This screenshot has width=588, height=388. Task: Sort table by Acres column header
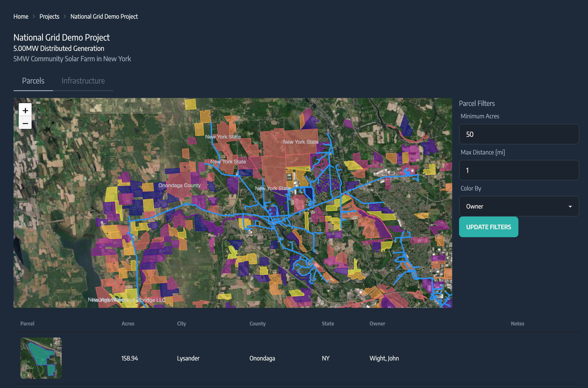(128, 323)
